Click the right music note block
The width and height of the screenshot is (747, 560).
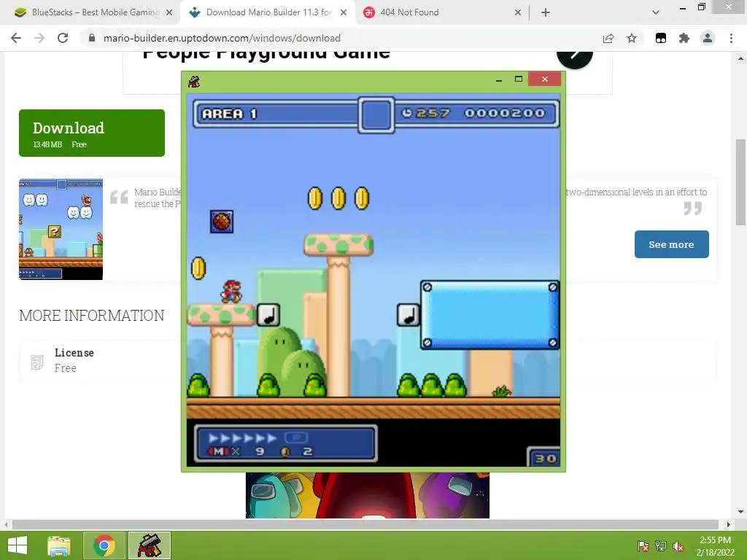[409, 315]
